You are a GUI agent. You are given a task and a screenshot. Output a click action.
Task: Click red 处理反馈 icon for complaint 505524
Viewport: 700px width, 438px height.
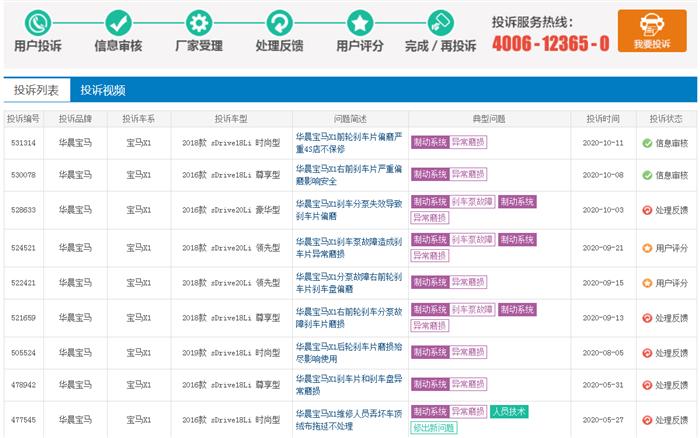647,353
